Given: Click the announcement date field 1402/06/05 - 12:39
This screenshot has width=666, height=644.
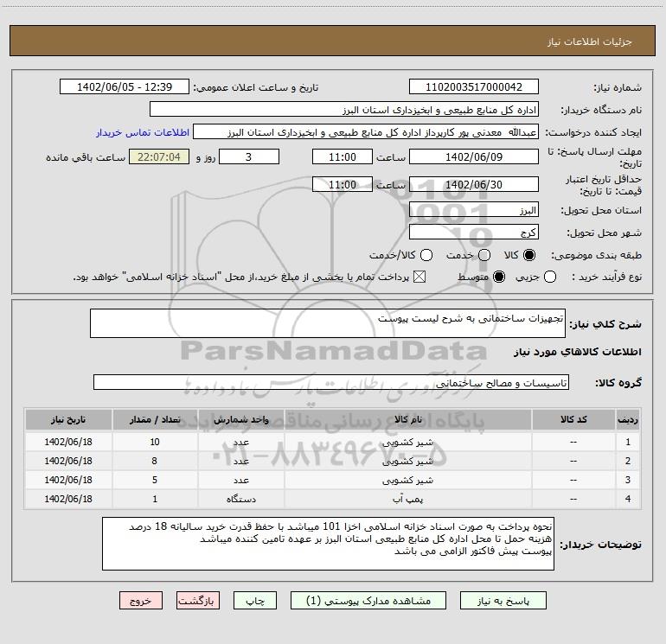Looking at the screenshot, I should 125,86.
